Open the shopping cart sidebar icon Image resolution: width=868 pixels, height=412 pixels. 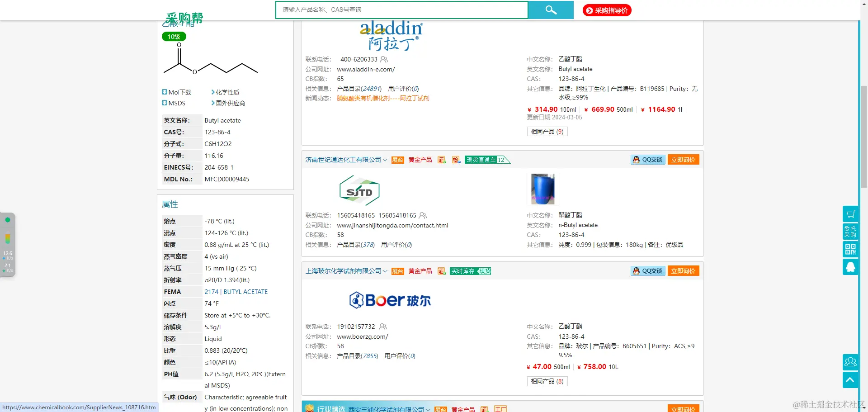pyautogui.click(x=850, y=214)
